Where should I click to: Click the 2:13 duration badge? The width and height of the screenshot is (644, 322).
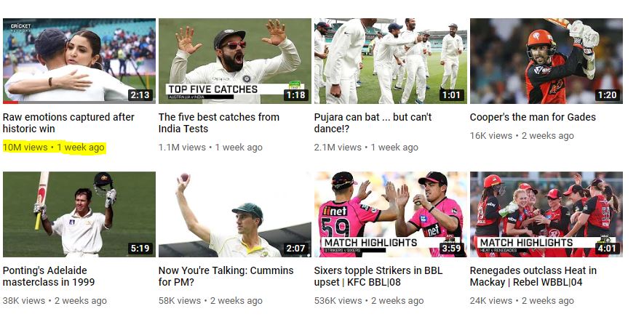(x=140, y=95)
